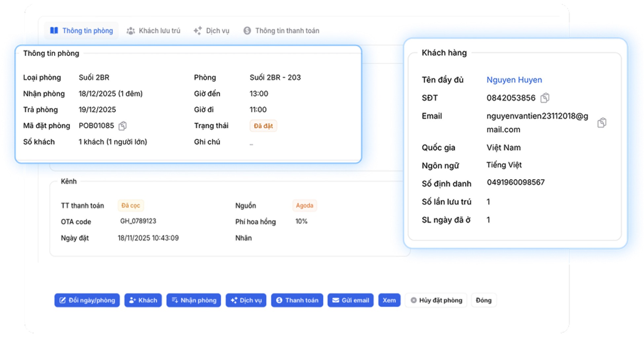
Task: Switch to the Khách lưu trú tab
Action: point(153,31)
